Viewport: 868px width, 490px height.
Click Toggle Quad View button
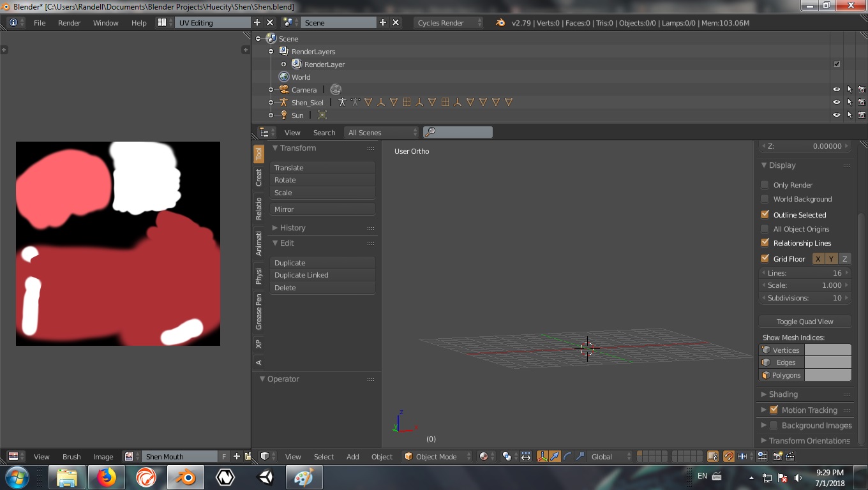[805, 321]
